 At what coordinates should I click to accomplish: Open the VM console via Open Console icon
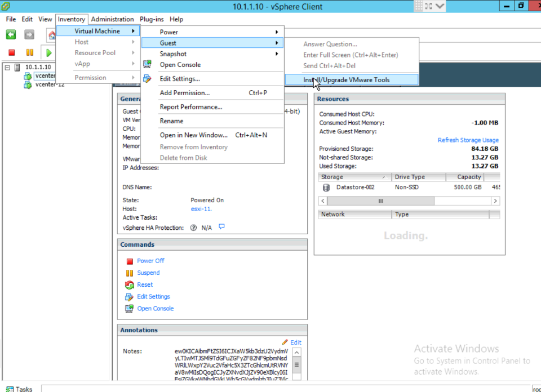pos(130,308)
